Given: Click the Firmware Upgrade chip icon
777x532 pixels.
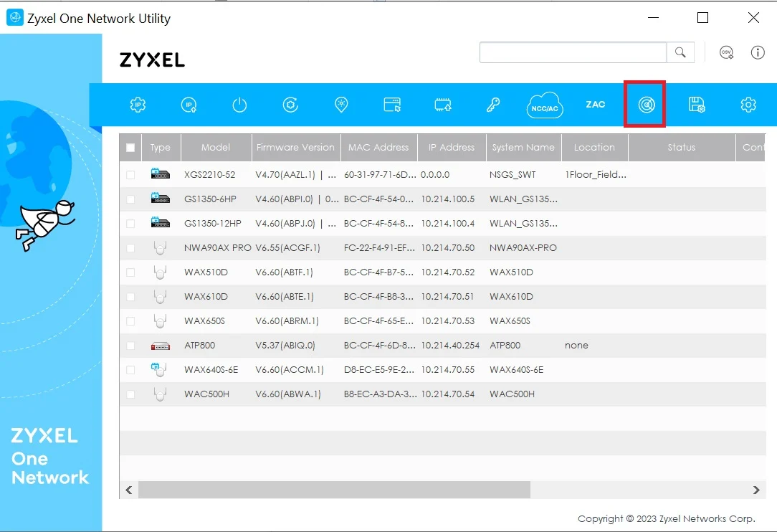Looking at the screenshot, I should tap(443, 105).
